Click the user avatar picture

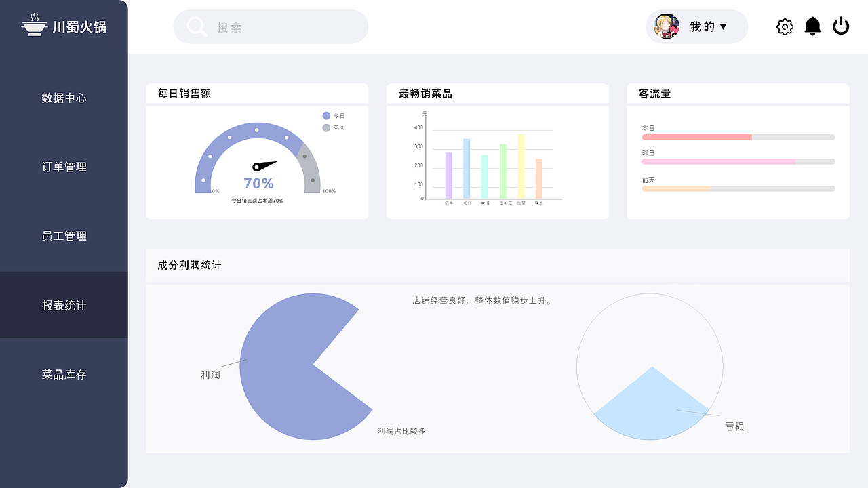pyautogui.click(x=667, y=26)
